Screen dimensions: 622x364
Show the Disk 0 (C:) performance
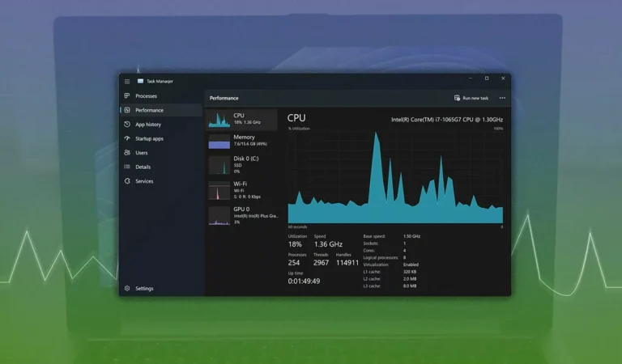(x=219, y=165)
